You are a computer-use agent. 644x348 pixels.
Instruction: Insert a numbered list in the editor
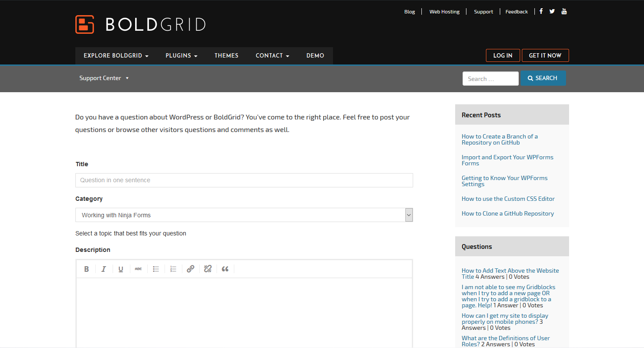pyautogui.click(x=173, y=269)
